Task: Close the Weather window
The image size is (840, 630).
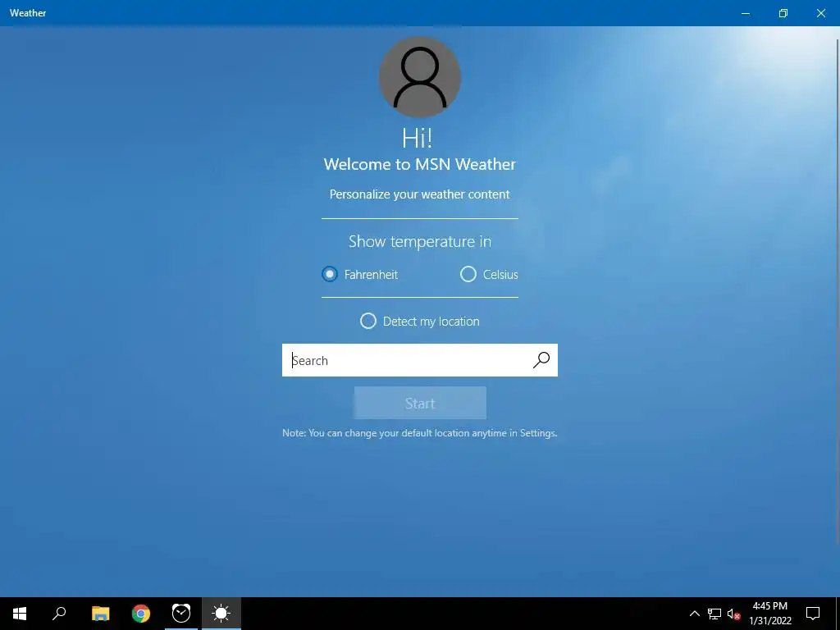Action: click(820, 13)
